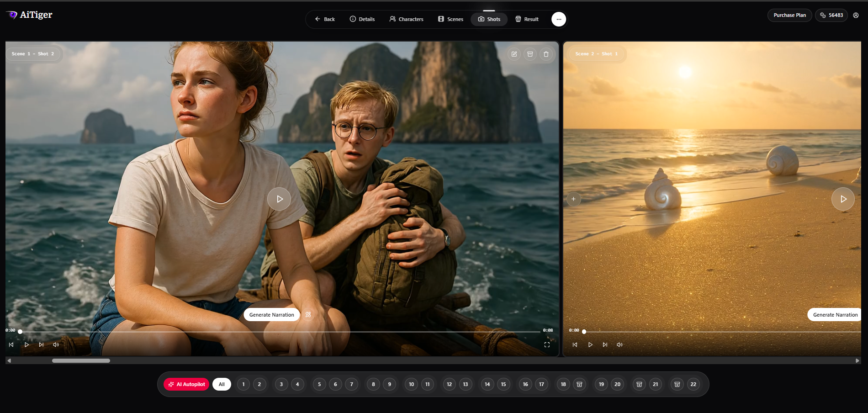Image resolution: width=868 pixels, height=413 pixels.
Task: Select the All shots filter
Action: click(x=222, y=384)
